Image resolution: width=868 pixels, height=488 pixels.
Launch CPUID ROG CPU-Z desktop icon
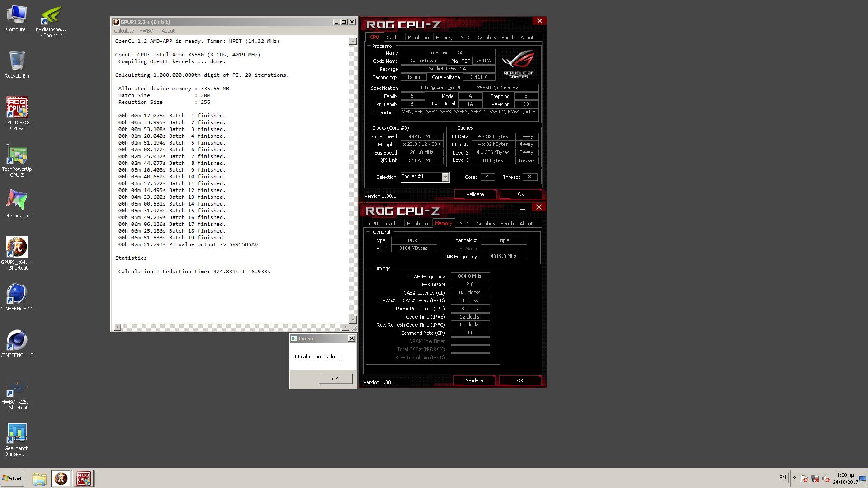17,113
